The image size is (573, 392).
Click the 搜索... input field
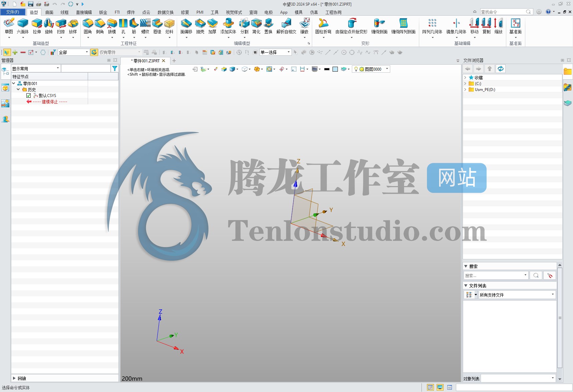[x=496, y=275]
